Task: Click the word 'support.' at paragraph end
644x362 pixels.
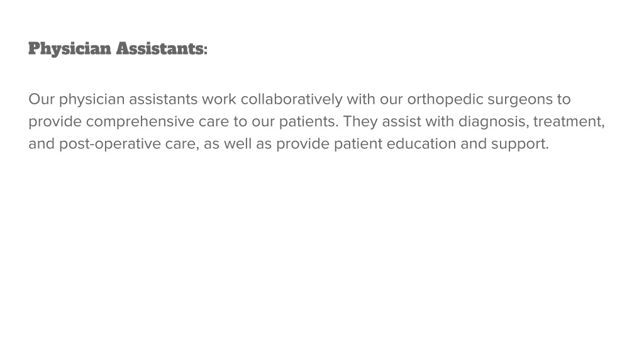Action: pos(520,145)
